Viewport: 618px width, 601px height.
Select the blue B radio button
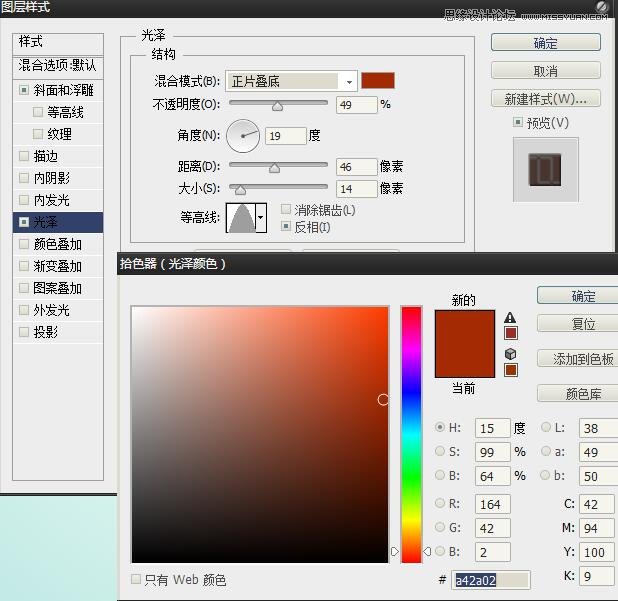click(x=440, y=551)
